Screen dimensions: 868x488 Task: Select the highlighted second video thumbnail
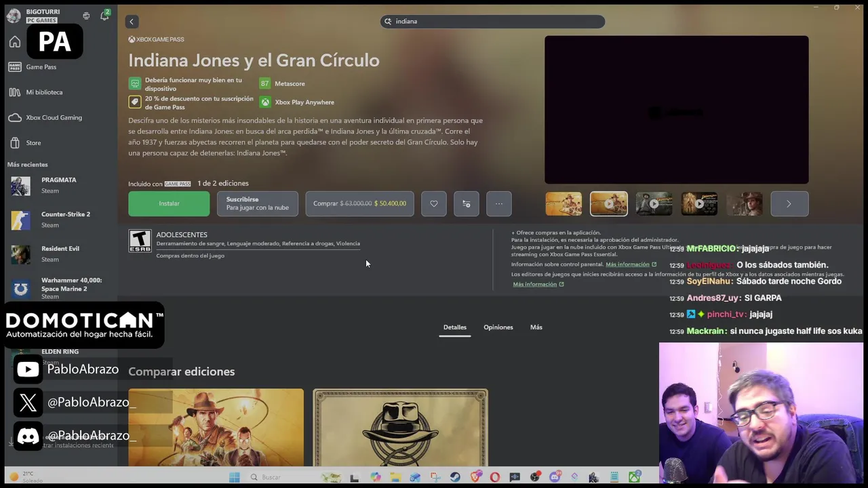coord(609,204)
